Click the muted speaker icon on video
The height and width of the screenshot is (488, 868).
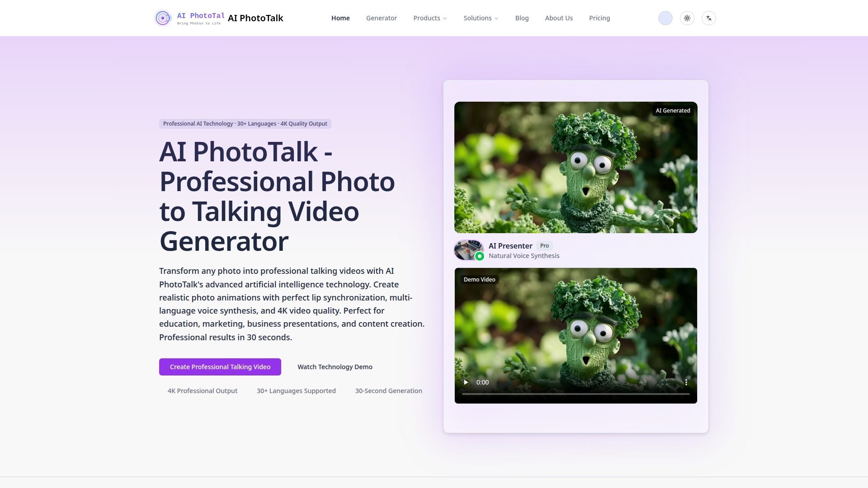pos(643,382)
